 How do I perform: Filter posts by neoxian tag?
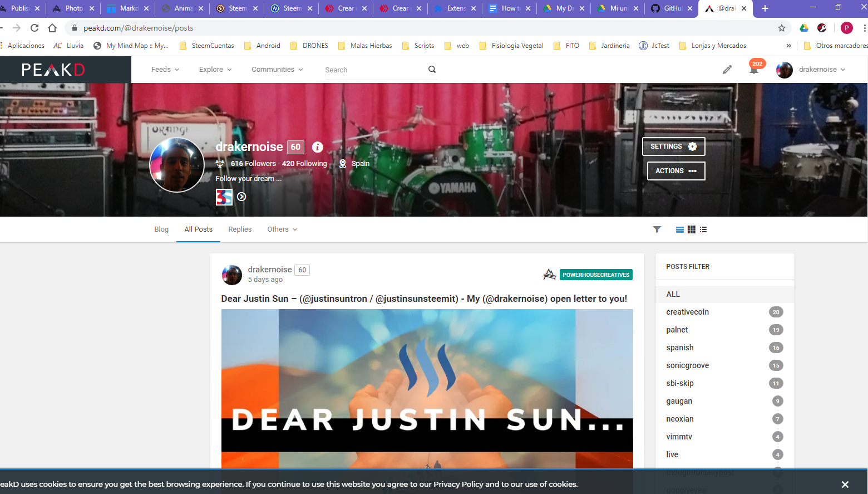[725, 419]
